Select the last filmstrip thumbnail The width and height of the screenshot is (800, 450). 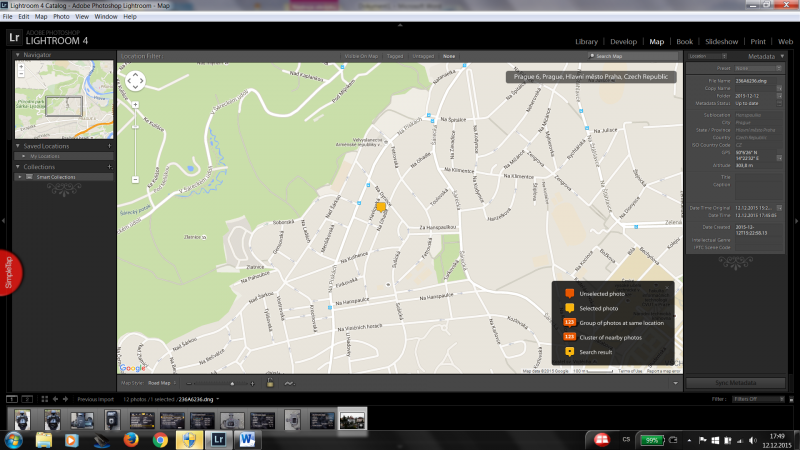point(352,420)
